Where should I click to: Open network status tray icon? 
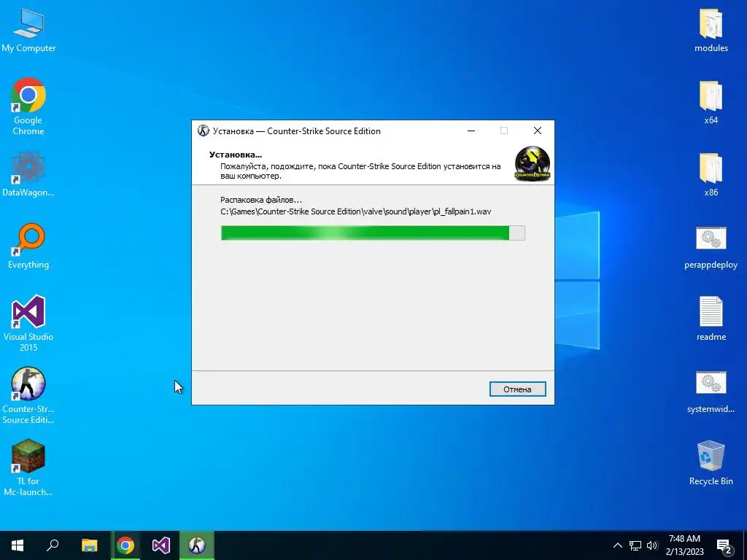point(635,545)
